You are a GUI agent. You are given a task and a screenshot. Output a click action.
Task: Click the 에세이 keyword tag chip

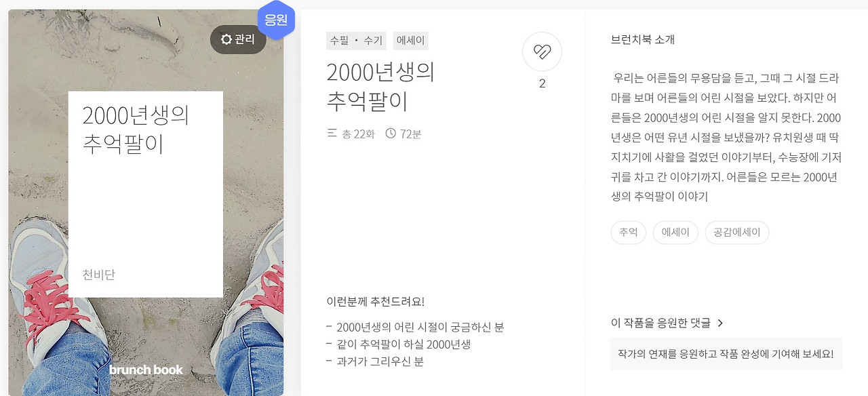(675, 233)
